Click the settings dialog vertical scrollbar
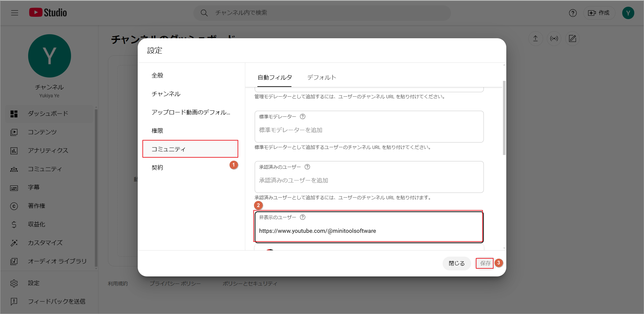 pos(504,118)
